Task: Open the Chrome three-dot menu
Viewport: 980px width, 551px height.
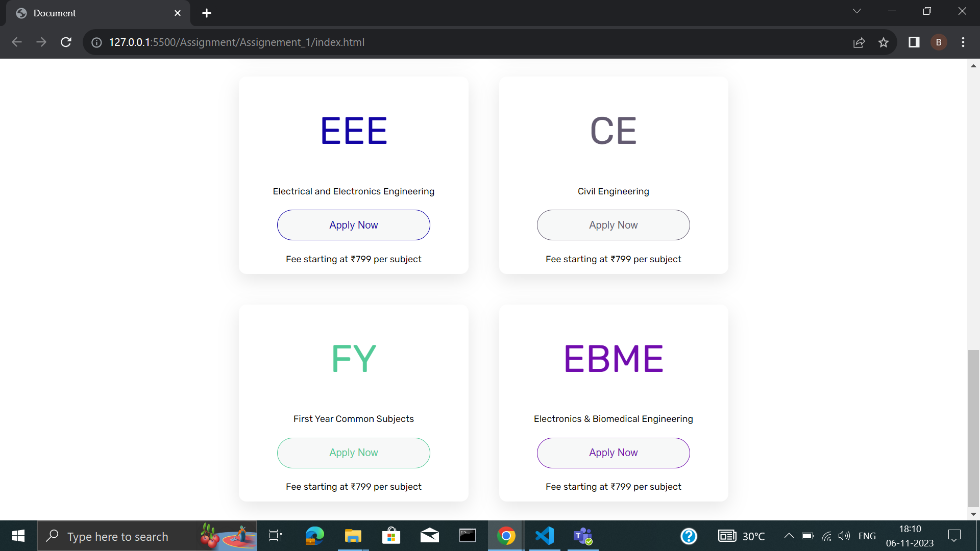Action: (963, 42)
